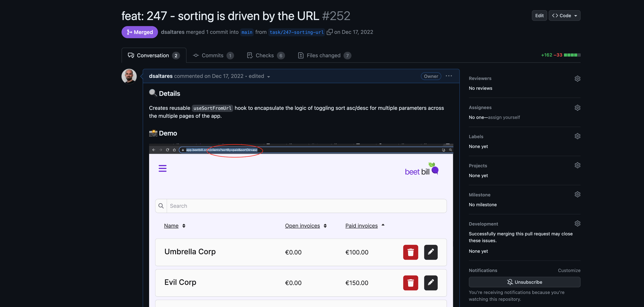Click the diff stat +162 −33 bar
Screen dimensions: 644x307
click(561, 55)
